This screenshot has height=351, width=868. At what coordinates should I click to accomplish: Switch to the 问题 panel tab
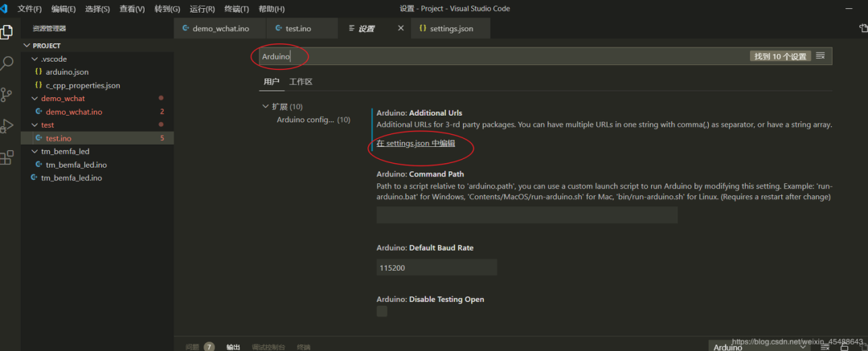(192, 347)
